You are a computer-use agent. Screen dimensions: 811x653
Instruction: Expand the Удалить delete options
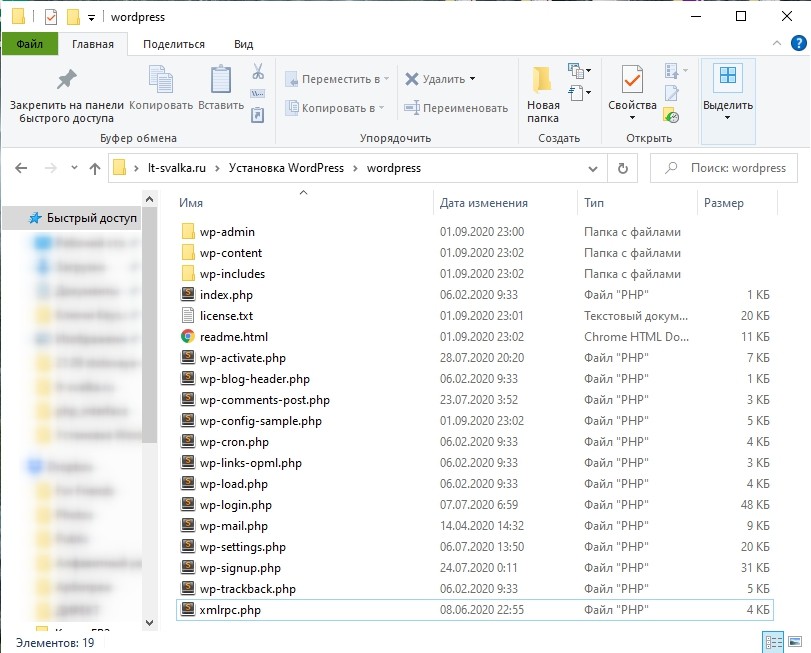click(x=472, y=79)
